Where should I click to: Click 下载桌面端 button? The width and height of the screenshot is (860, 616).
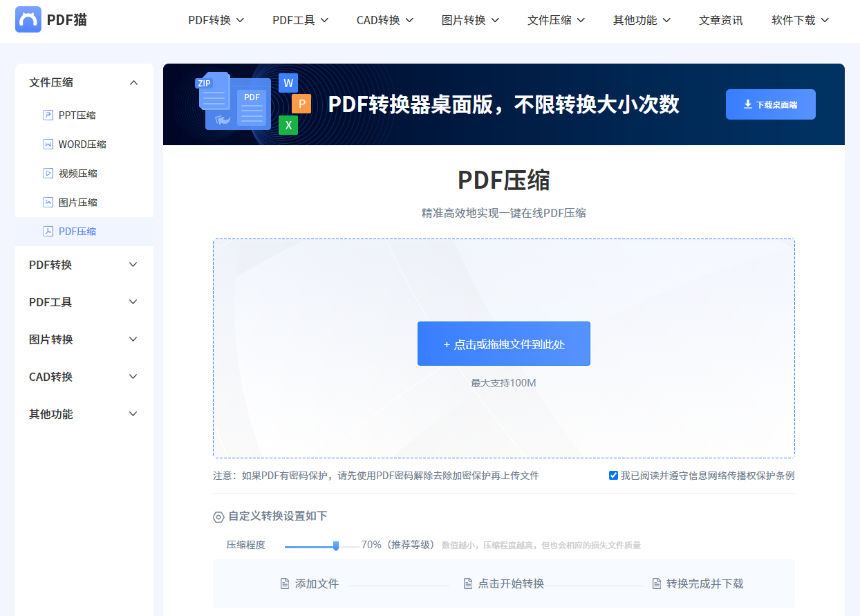[x=771, y=104]
